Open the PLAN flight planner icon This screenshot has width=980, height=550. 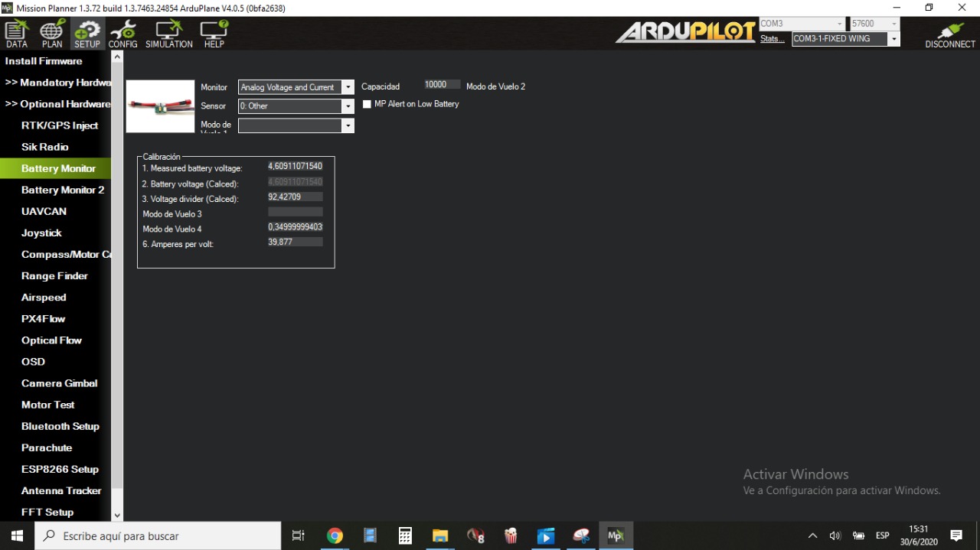click(x=52, y=34)
